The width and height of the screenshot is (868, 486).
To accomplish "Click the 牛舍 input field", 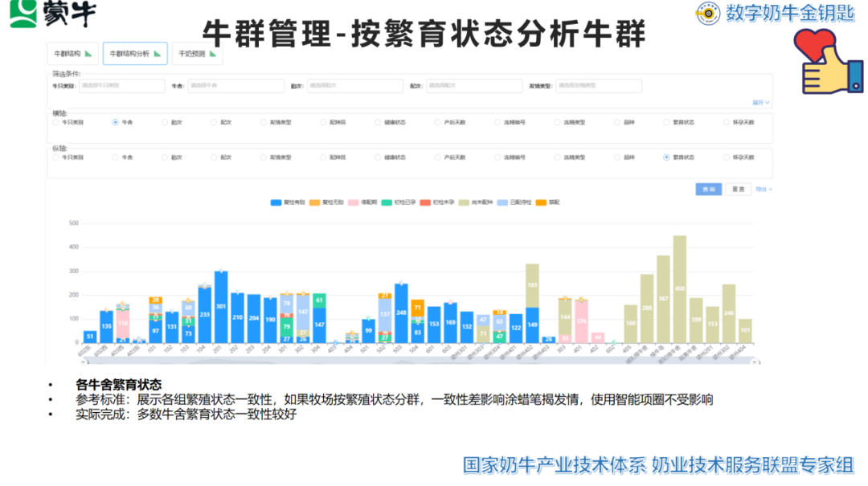I will point(237,86).
